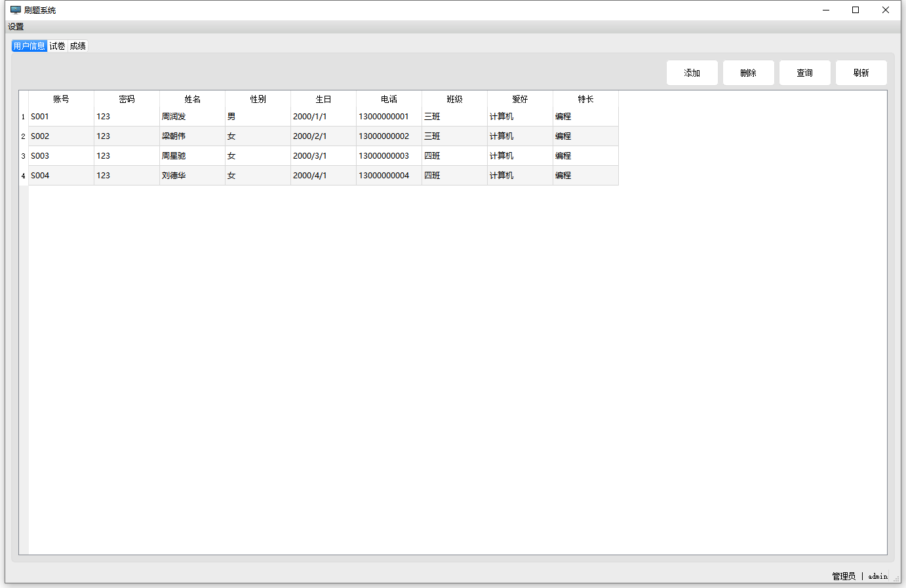The height and width of the screenshot is (588, 906).
Task: Select class cell 四班 in S003 row
Action: coord(454,156)
